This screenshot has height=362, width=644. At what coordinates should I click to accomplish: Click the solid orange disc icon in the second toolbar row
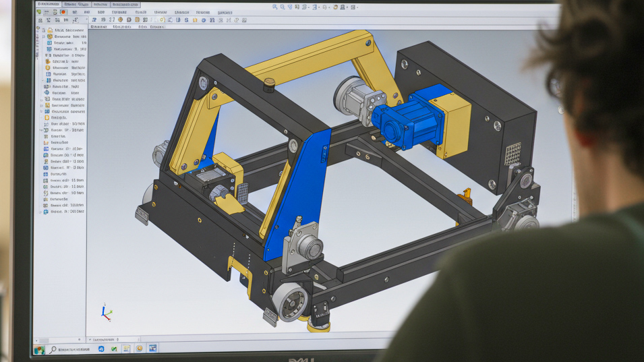[120, 20]
